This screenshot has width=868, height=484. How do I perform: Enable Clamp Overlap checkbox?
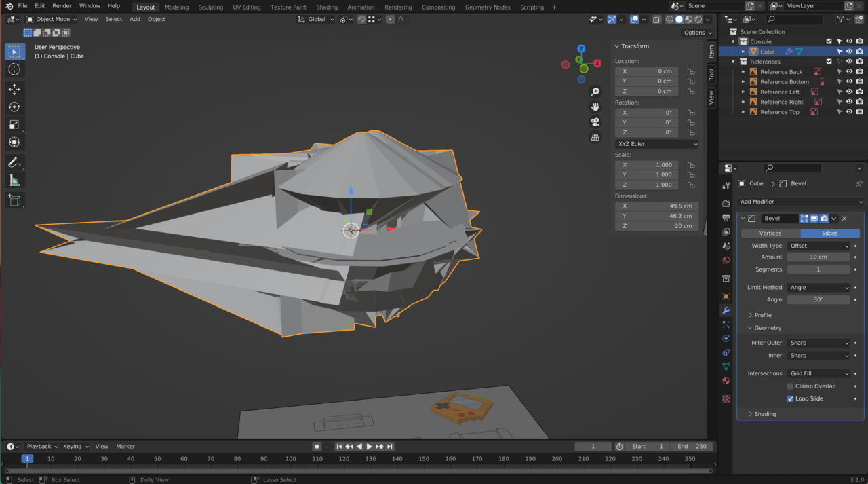pyautogui.click(x=790, y=386)
